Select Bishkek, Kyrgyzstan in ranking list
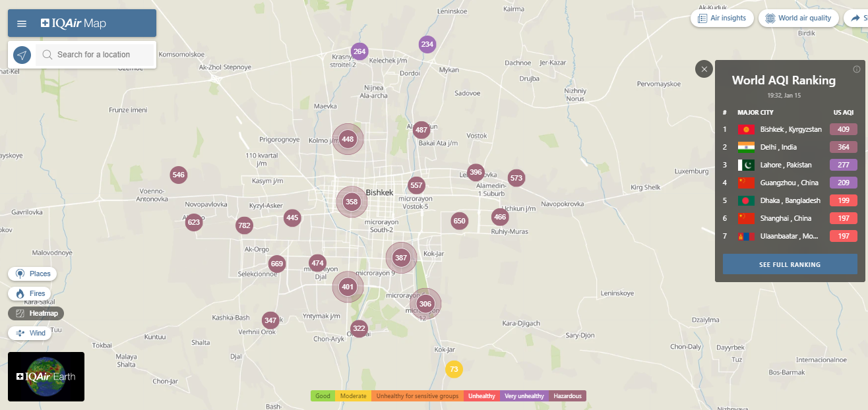This screenshot has height=410, width=868. pyautogui.click(x=790, y=129)
